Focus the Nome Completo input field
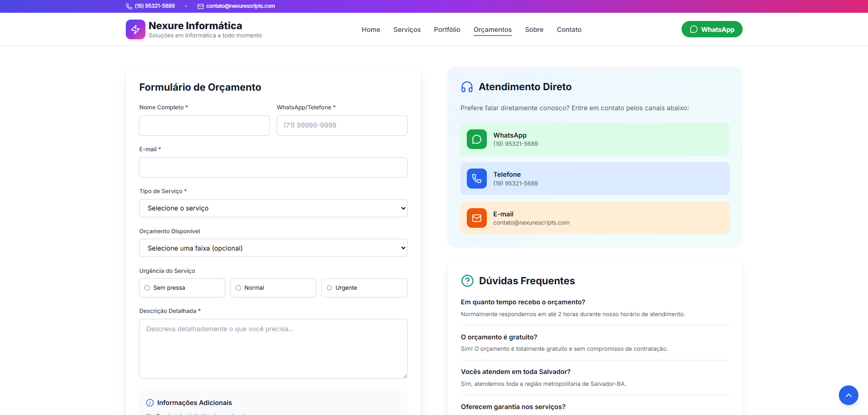Image resolution: width=868 pixels, height=415 pixels. coord(204,125)
